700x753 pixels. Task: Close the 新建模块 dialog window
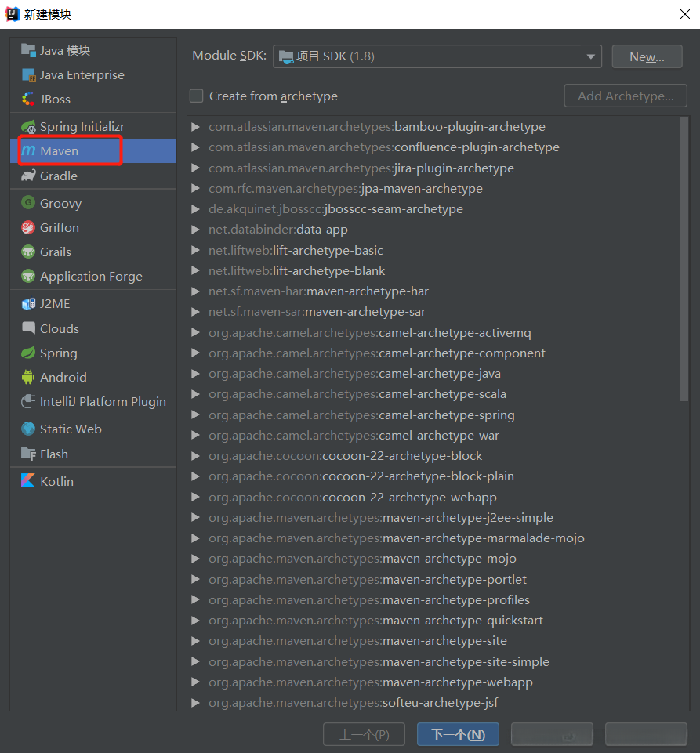[x=684, y=14]
